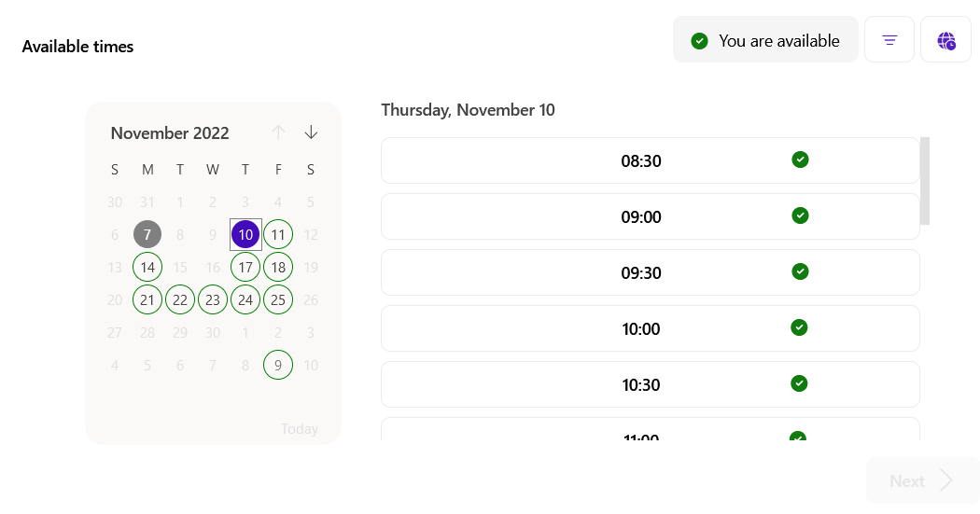Select November 14 on the calendar

click(x=147, y=268)
